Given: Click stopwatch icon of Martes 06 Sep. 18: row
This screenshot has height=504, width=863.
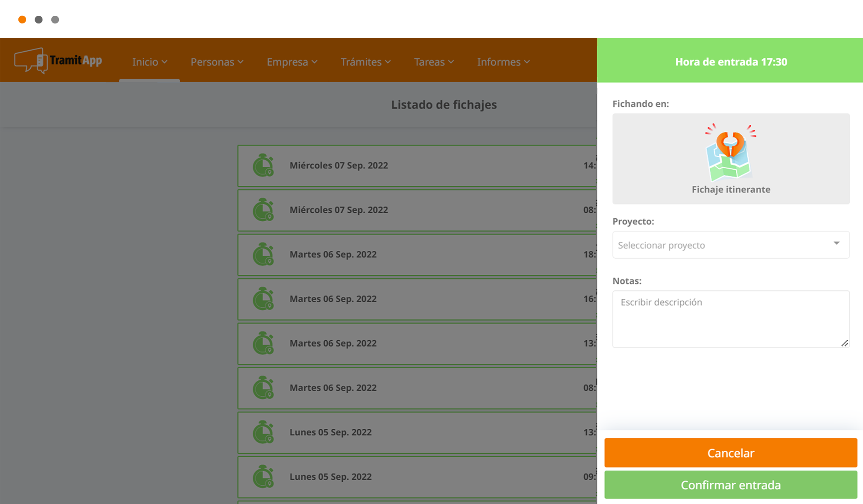Looking at the screenshot, I should coord(263,254).
